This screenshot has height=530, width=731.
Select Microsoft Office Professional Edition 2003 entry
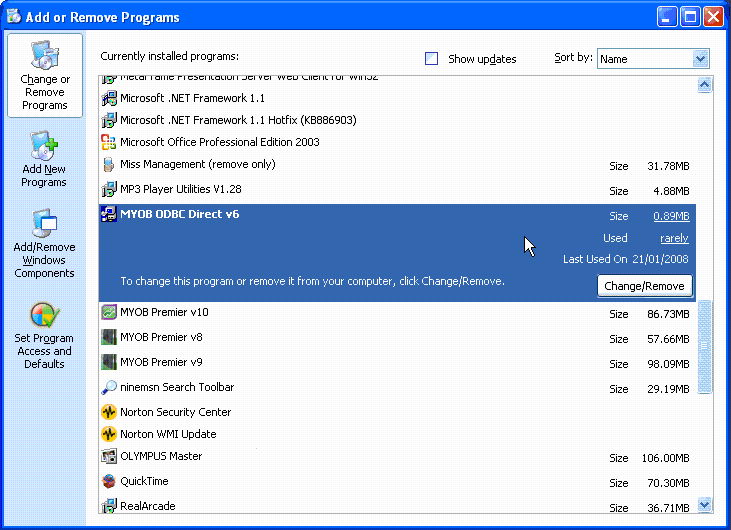coord(219,142)
